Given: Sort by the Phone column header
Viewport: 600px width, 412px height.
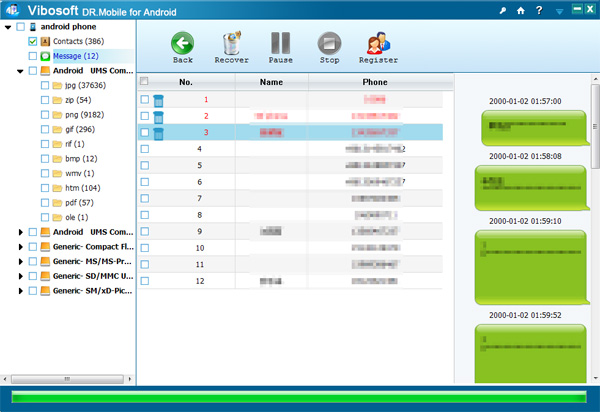Looking at the screenshot, I should coord(375,82).
